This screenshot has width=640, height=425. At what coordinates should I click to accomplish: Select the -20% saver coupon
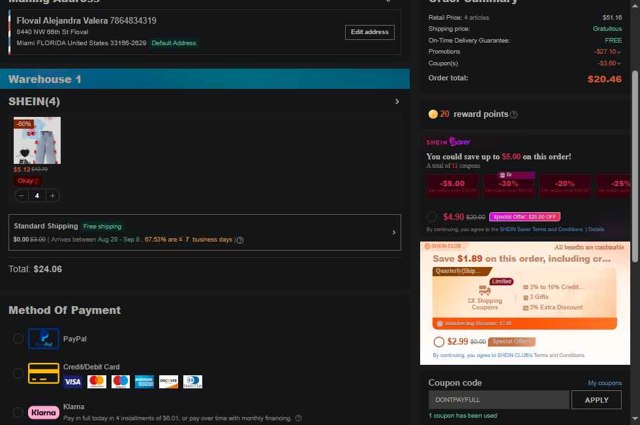pos(564,186)
